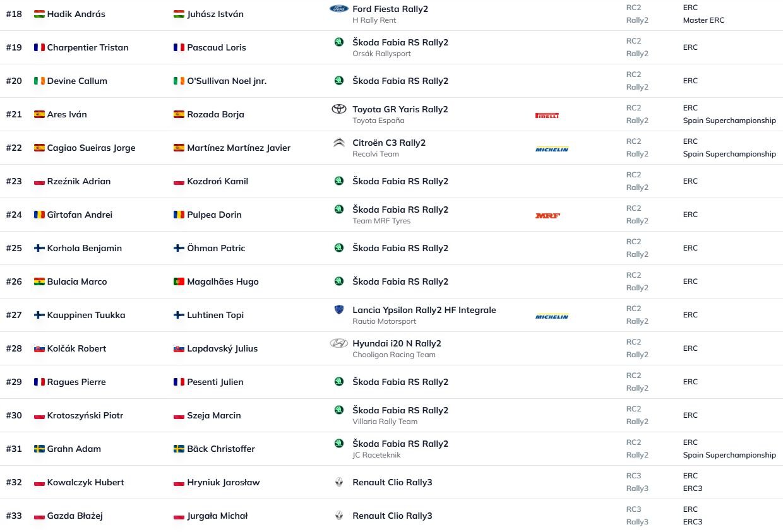
Task: Open driver Ares Iván's profile
Action: click(67, 114)
